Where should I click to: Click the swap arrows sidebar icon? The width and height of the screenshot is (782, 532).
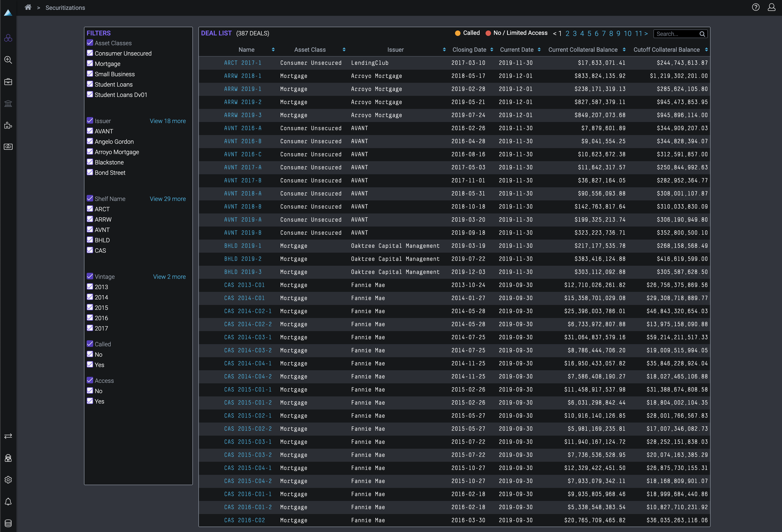8,436
